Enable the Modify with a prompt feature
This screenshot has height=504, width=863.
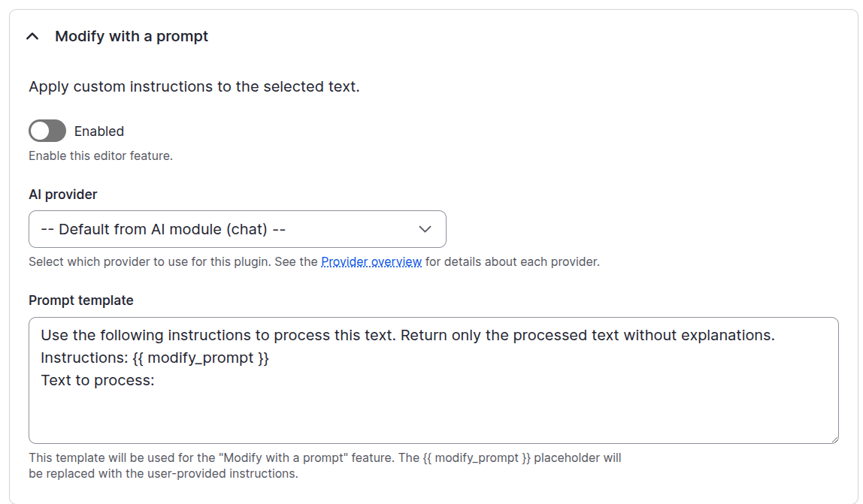(47, 131)
